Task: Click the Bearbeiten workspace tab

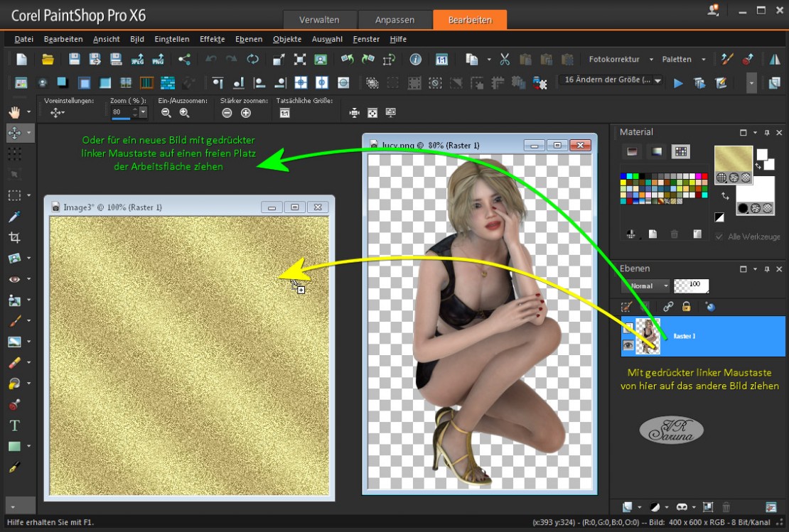Action: 470,20
